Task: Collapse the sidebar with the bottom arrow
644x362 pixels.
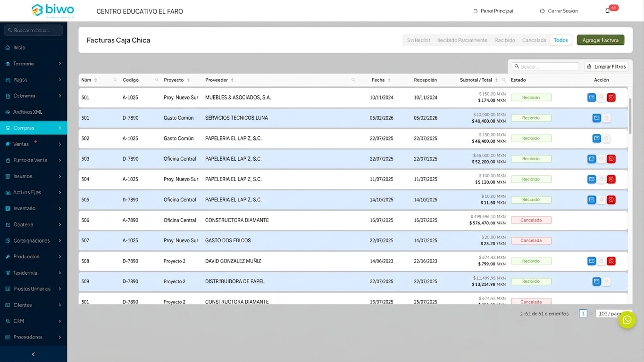Action: [x=33, y=354]
